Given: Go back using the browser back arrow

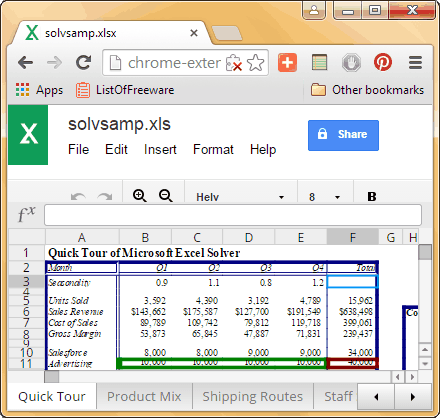Looking at the screenshot, I should pos(25,63).
